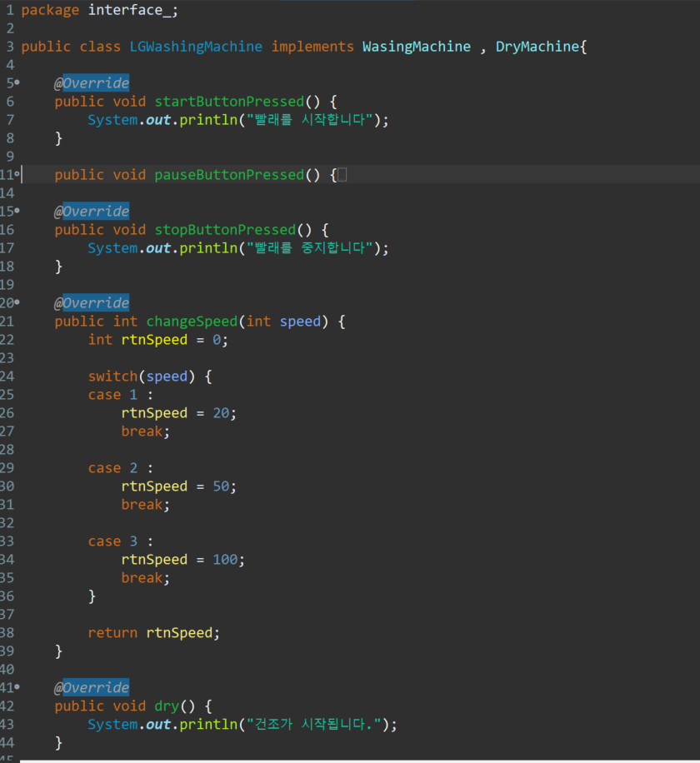The image size is (700, 763).
Task: Click the string "빨래를 시작합니다" on line 7
Action: tap(310, 120)
